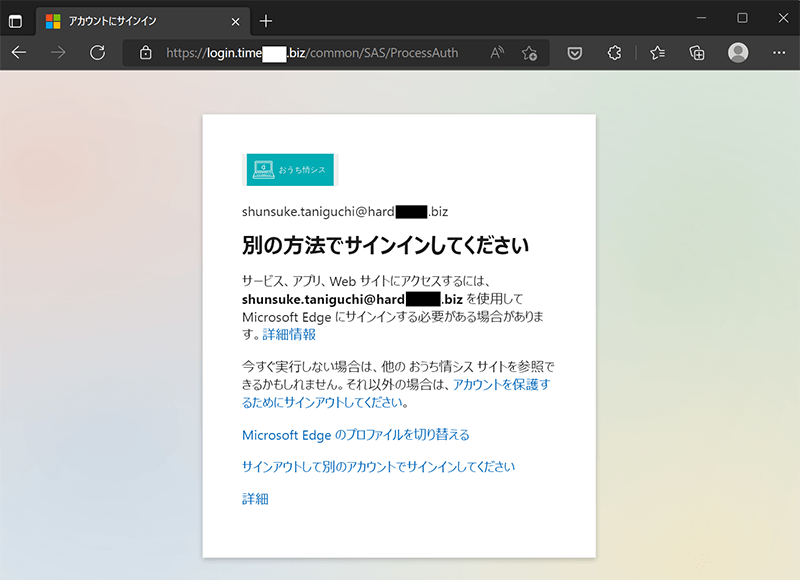This screenshot has width=800, height=580.
Task: Close the アカウントにサインイン tab
Action: tap(235, 22)
